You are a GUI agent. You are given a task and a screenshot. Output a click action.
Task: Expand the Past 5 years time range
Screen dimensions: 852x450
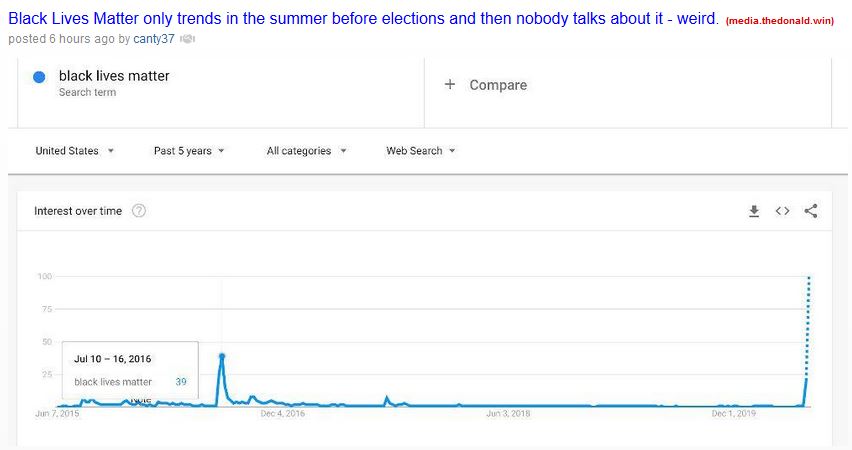[189, 151]
